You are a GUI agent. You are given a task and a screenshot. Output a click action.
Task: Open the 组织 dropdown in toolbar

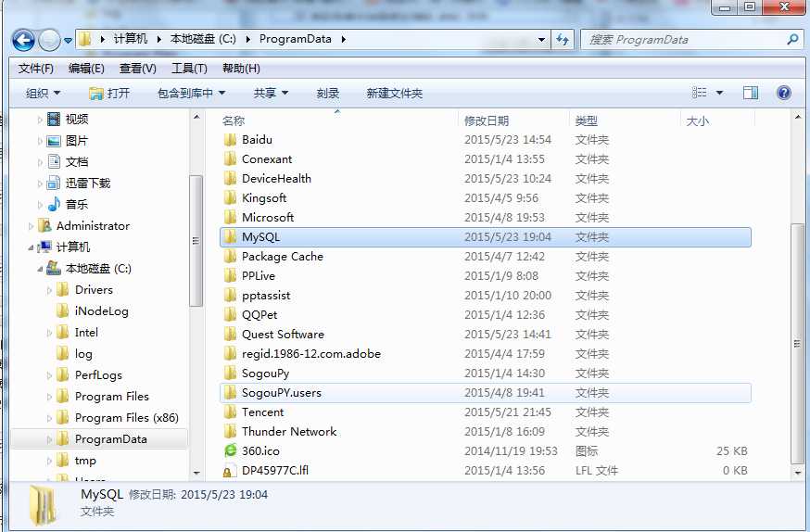pyautogui.click(x=43, y=94)
